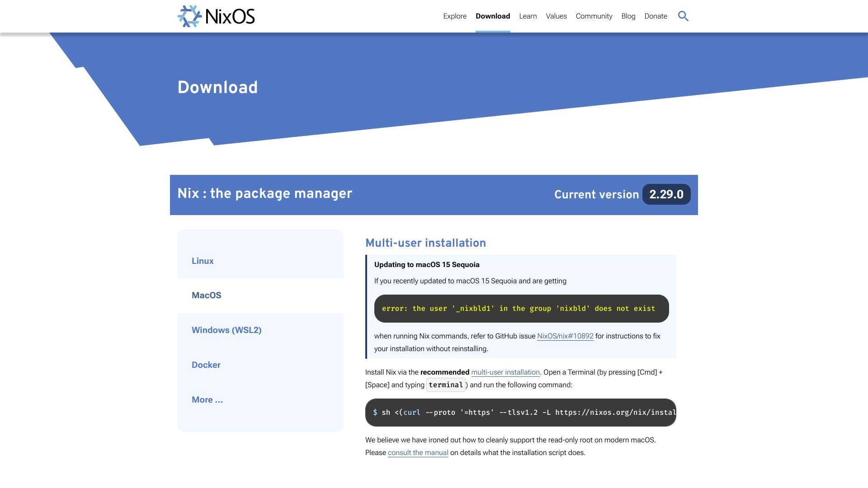Open the NixOS/nix#10892 GitHub issue link
Viewport: 868px width, 488px height.
tap(565, 336)
